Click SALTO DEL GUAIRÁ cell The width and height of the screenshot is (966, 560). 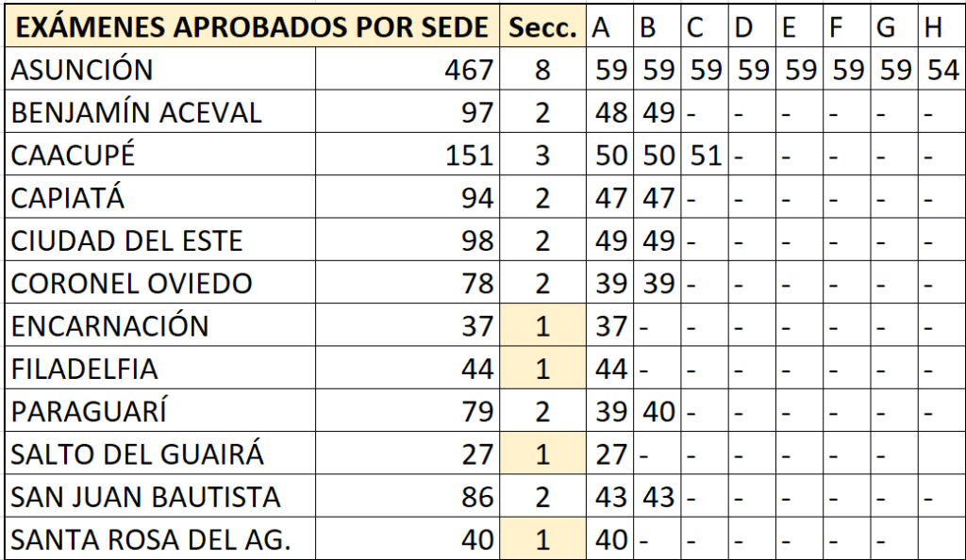point(160,453)
